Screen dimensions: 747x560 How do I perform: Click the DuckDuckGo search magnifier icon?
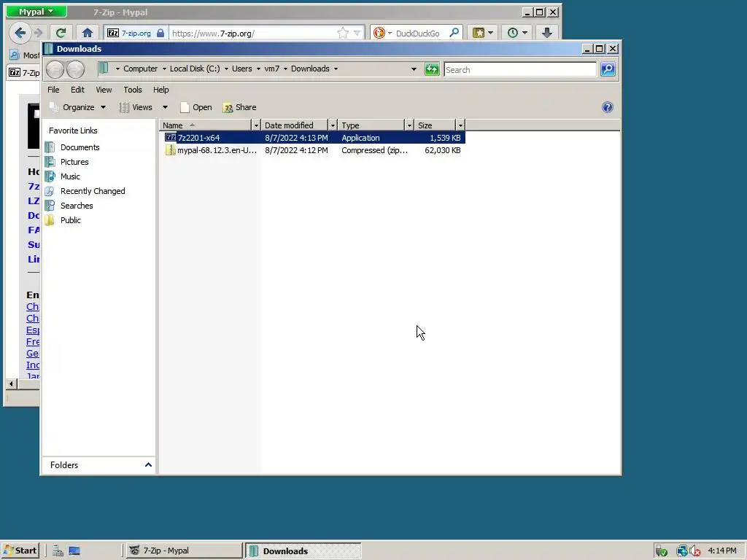(454, 32)
